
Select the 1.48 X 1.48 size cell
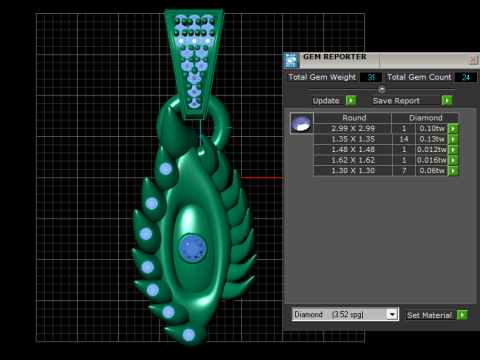[x=353, y=150]
